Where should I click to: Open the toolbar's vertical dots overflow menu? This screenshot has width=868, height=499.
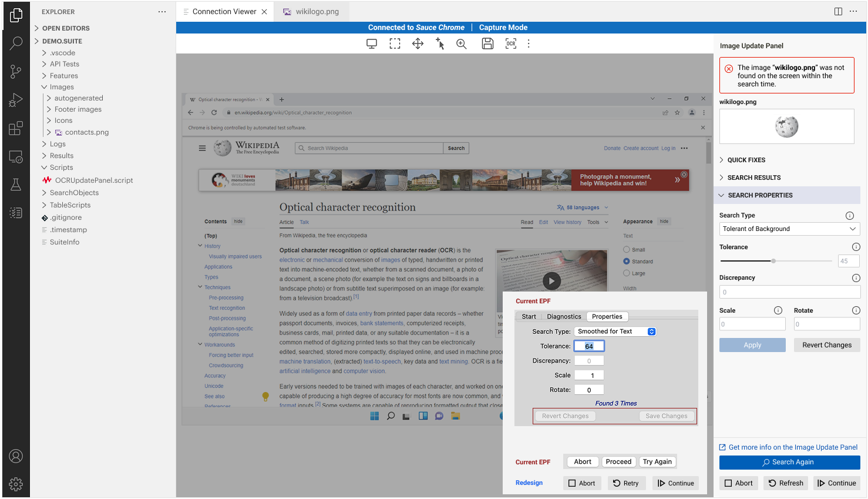pyautogui.click(x=529, y=43)
